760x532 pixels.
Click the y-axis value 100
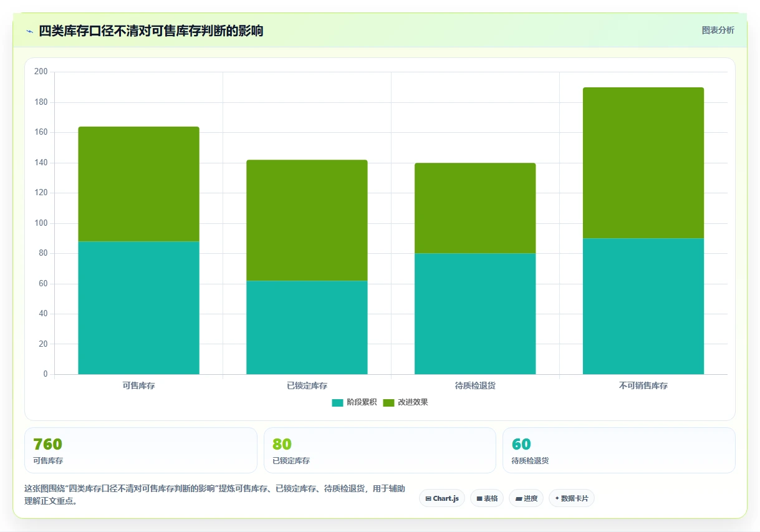pos(41,223)
